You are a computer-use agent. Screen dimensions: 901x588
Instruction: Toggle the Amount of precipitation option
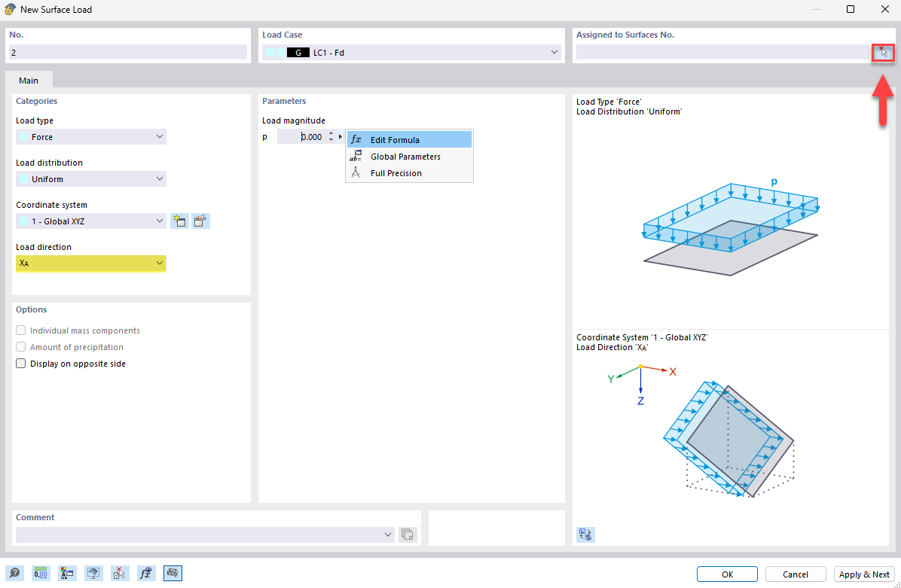click(20, 347)
